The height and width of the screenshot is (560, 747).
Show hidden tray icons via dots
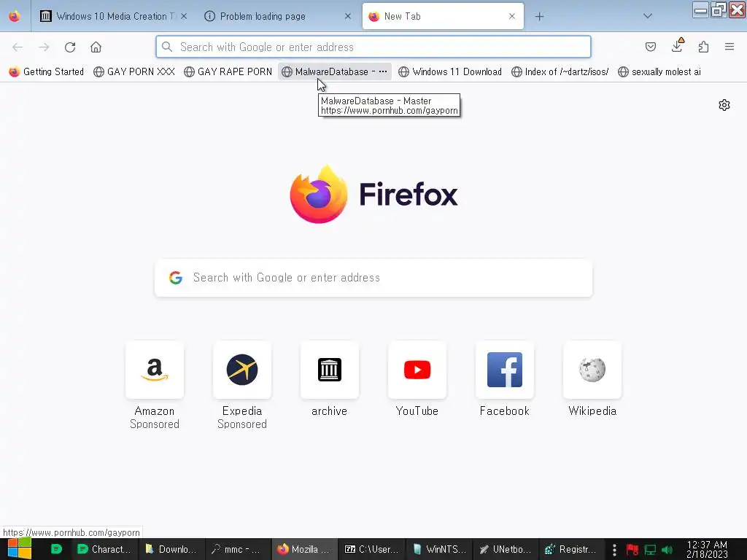(x=614, y=550)
